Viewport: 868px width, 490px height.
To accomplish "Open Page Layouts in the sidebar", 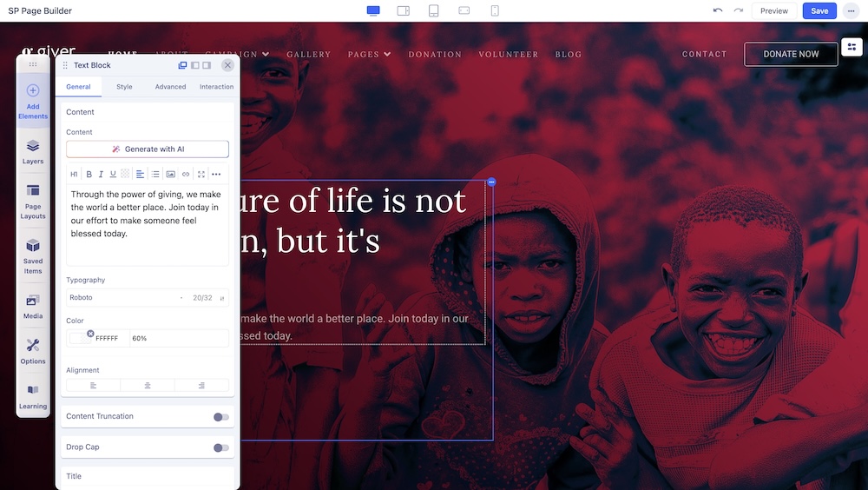I will click(33, 202).
